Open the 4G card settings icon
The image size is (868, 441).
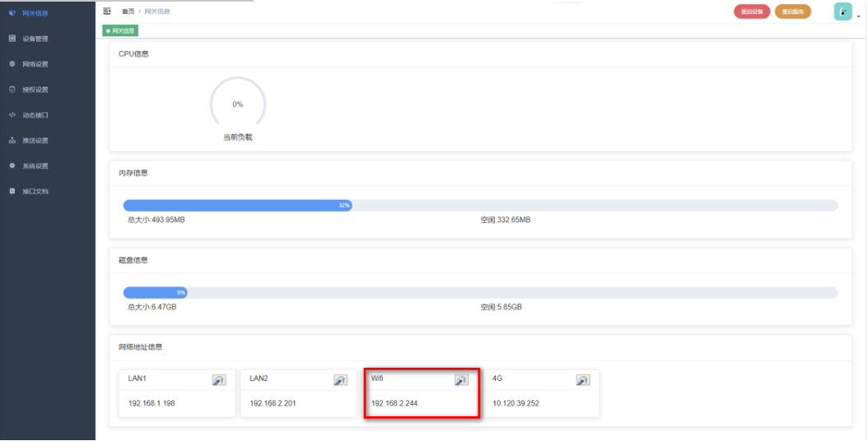point(582,380)
